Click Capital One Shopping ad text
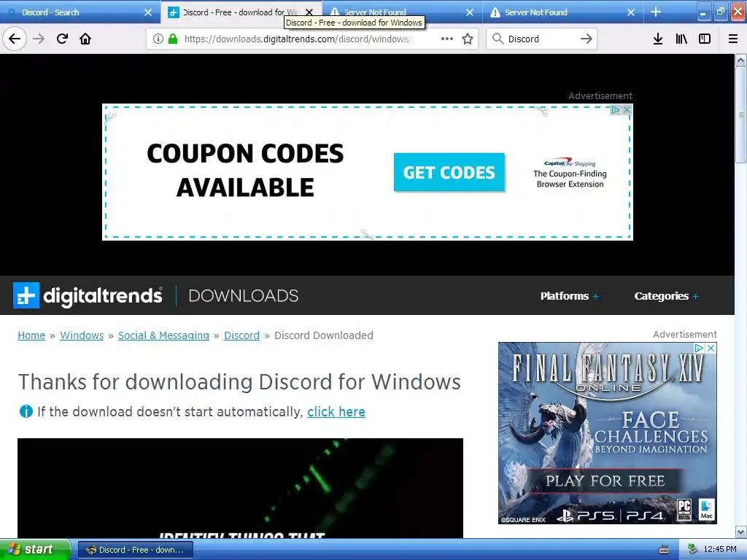The height and width of the screenshot is (560, 747). coord(570,174)
